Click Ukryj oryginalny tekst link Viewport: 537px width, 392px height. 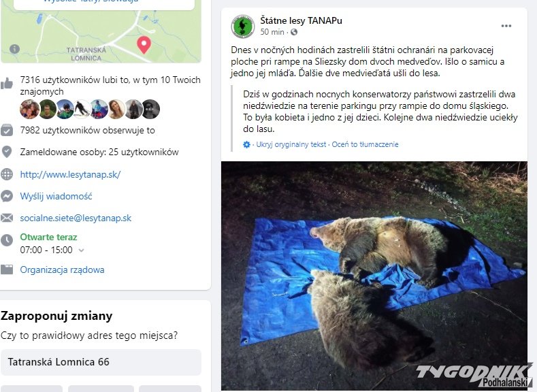(x=291, y=144)
